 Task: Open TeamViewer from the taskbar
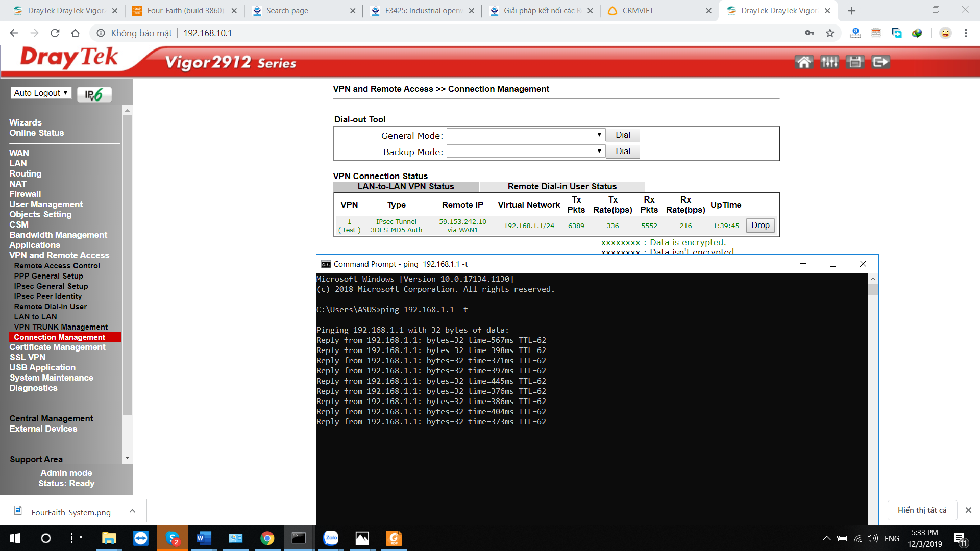(x=140, y=538)
